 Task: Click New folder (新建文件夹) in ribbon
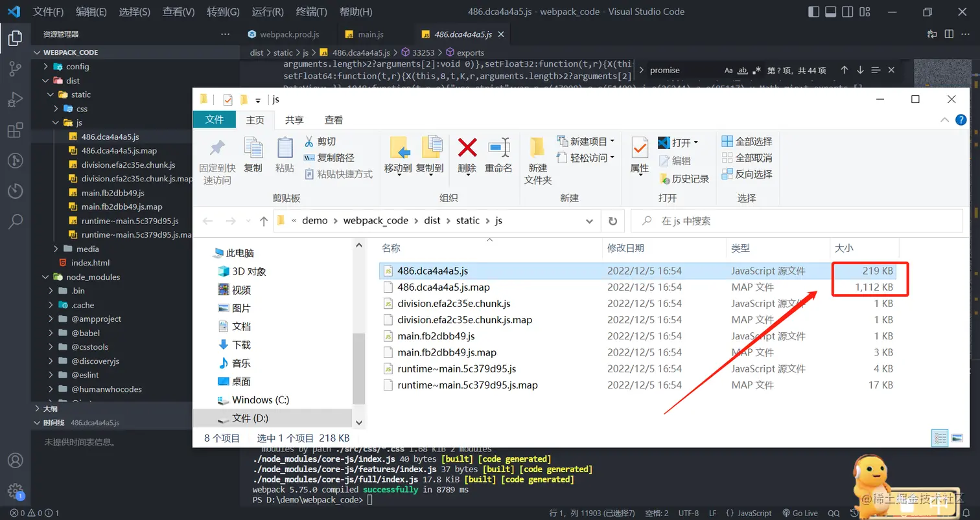pos(538,161)
